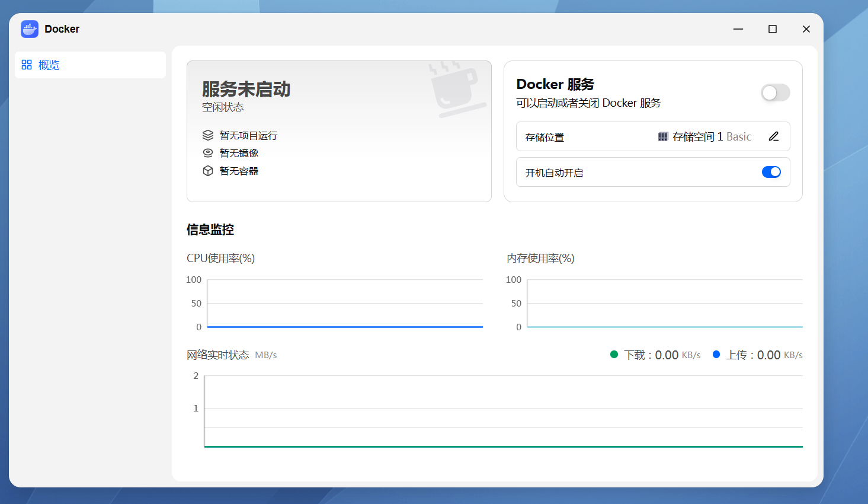868x504 pixels.
Task: Click the 概览 grid icon in sidebar
Action: (27, 65)
